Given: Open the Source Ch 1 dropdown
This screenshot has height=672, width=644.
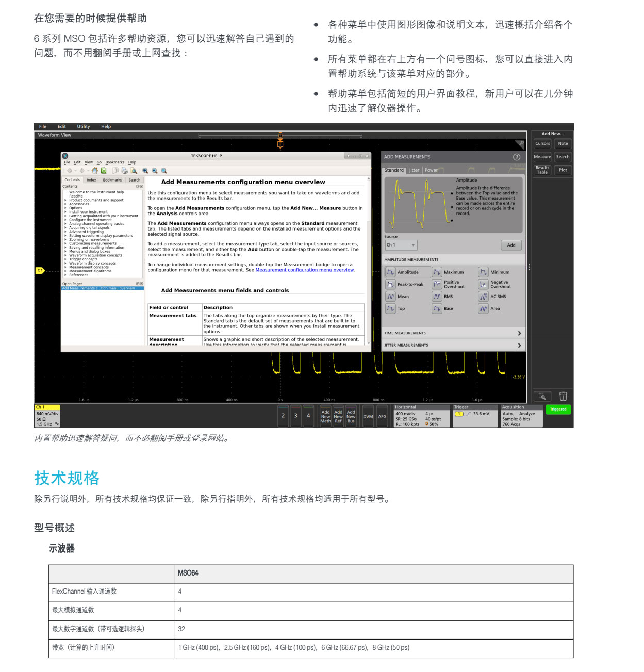Looking at the screenshot, I should click(401, 245).
